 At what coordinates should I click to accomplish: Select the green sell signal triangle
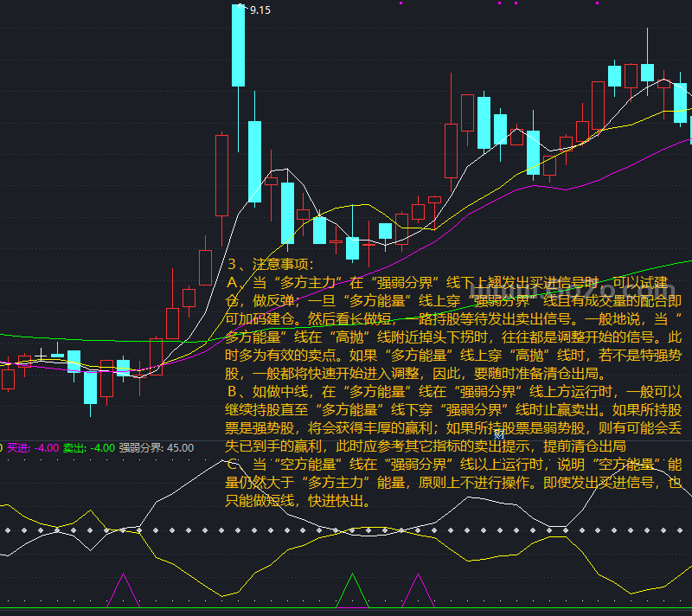(352, 590)
